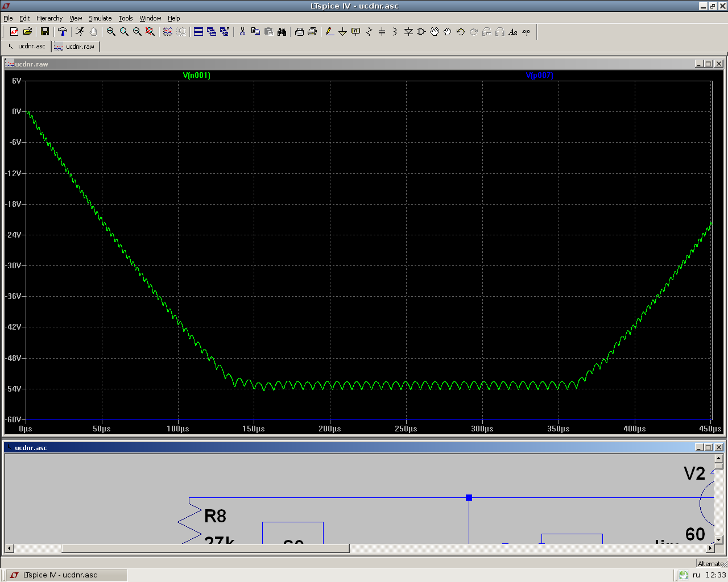Open the View menu
Screen dimensions: 728x582
pyautogui.click(x=76, y=18)
